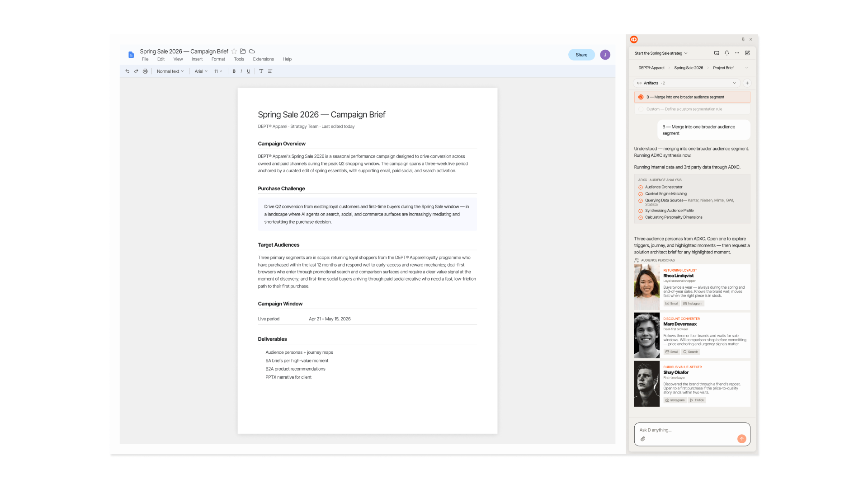The width and height of the screenshot is (868, 488).
Task: Pin the assistant side panel
Action: click(743, 39)
